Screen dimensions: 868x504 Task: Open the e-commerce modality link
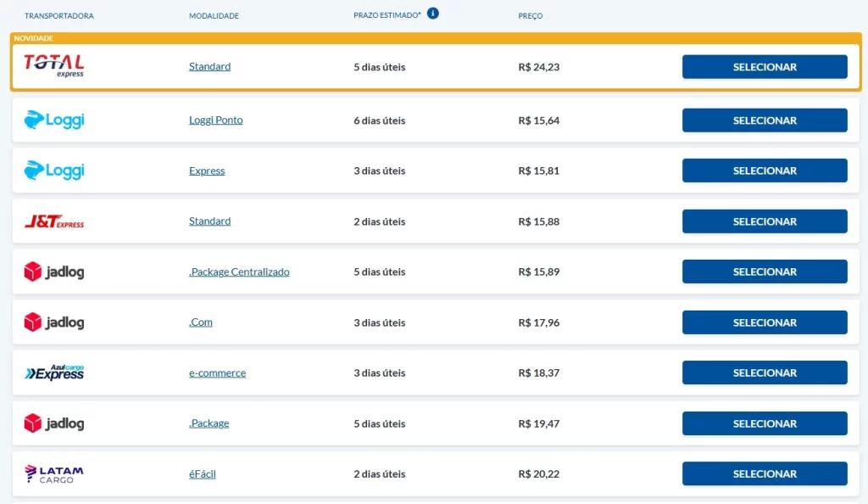[x=218, y=372]
